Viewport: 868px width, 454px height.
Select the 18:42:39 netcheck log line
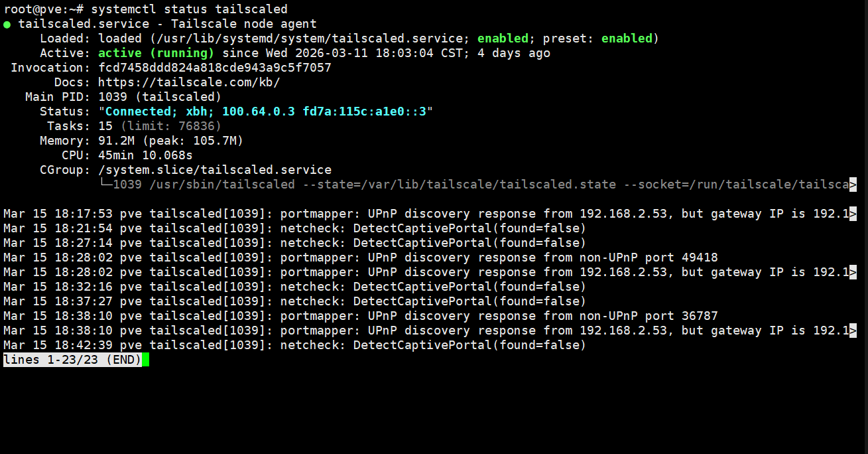[x=294, y=345]
